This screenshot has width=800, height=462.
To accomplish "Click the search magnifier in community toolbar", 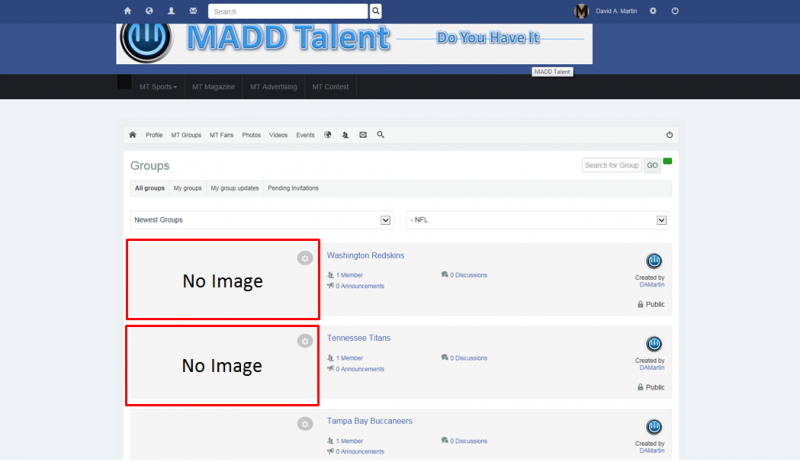I will [381, 135].
